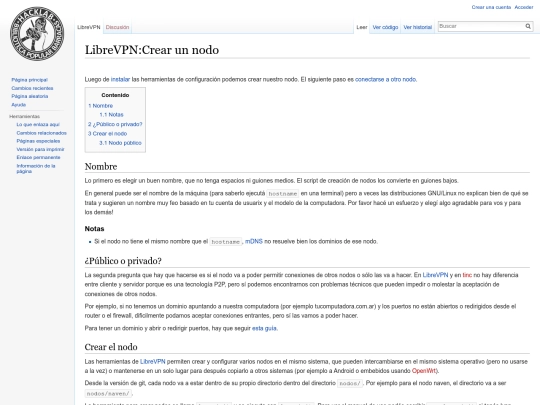Click the ¿Público o privado? heading

[123, 261]
